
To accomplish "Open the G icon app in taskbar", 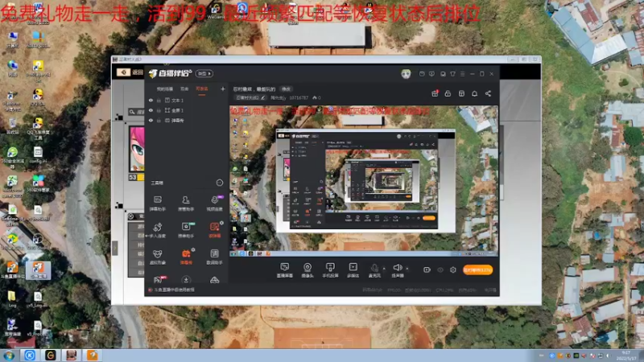I will [50, 355].
